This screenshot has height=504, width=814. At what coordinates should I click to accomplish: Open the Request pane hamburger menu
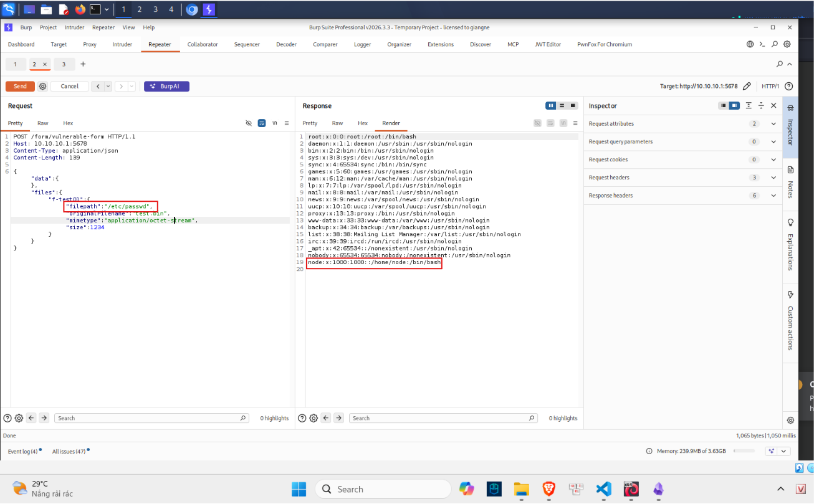point(287,123)
